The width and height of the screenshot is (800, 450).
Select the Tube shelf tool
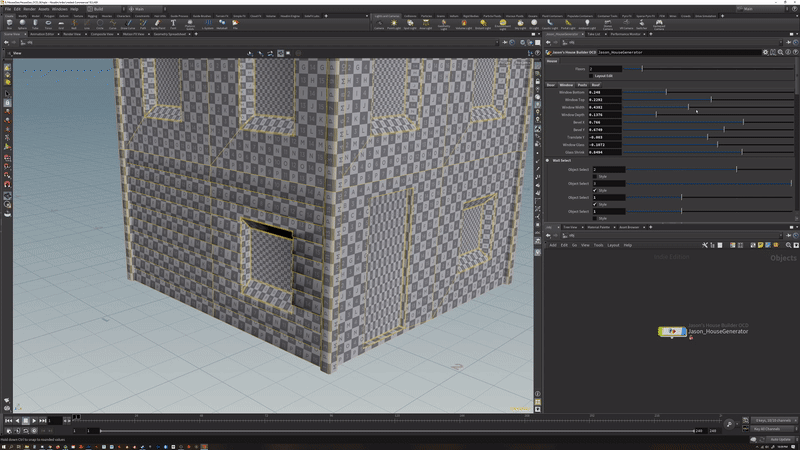coord(35,23)
